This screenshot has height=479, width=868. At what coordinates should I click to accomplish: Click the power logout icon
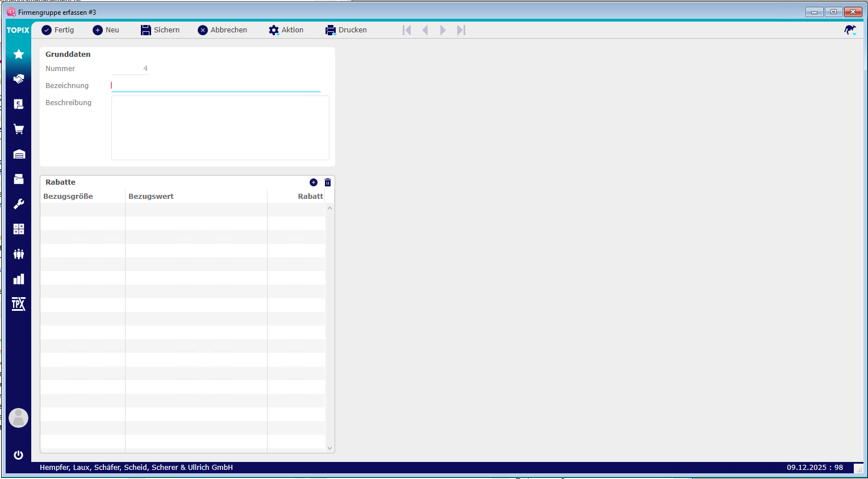(19, 455)
